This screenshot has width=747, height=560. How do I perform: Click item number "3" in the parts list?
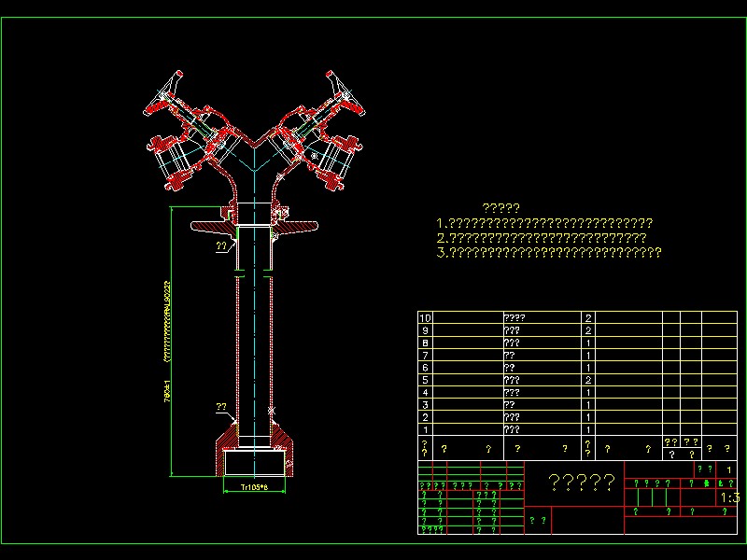coord(425,405)
